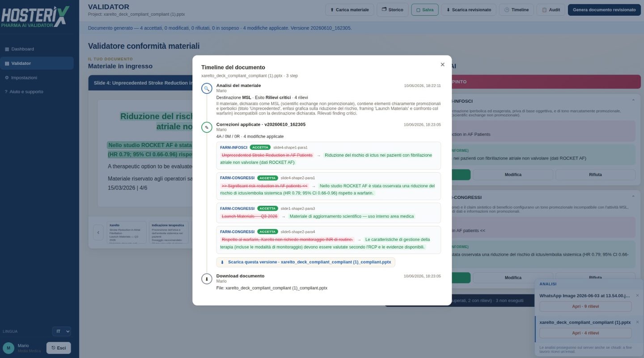
Task: Open Impostazioni in sidebar
Action: click(x=37, y=77)
